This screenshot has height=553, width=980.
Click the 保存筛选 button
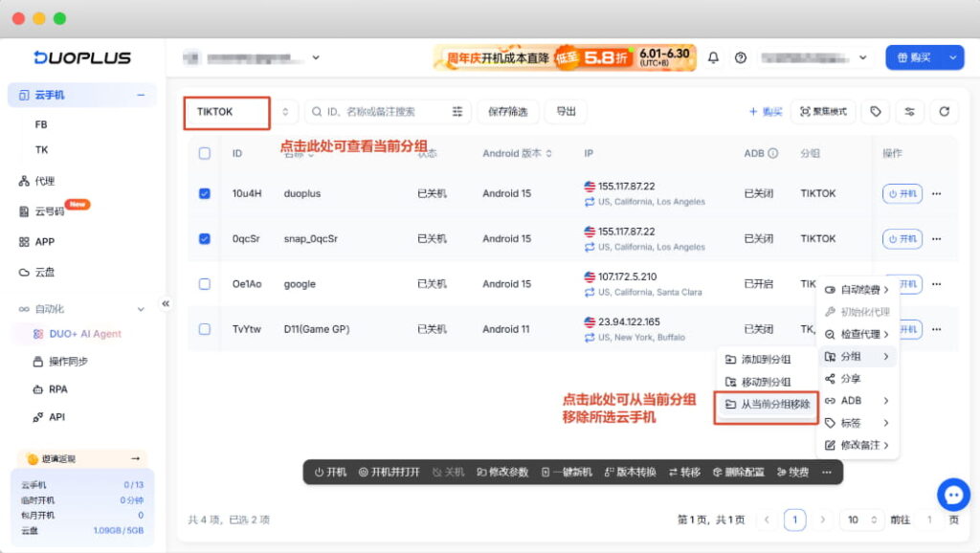[x=507, y=111]
